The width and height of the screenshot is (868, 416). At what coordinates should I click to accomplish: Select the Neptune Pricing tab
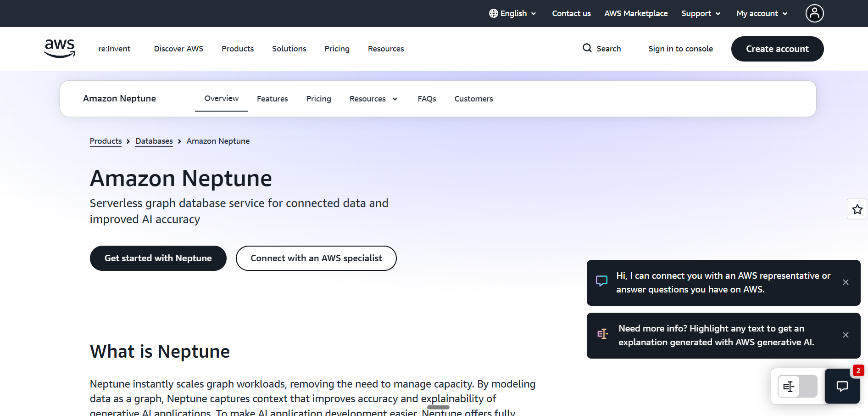(x=319, y=99)
